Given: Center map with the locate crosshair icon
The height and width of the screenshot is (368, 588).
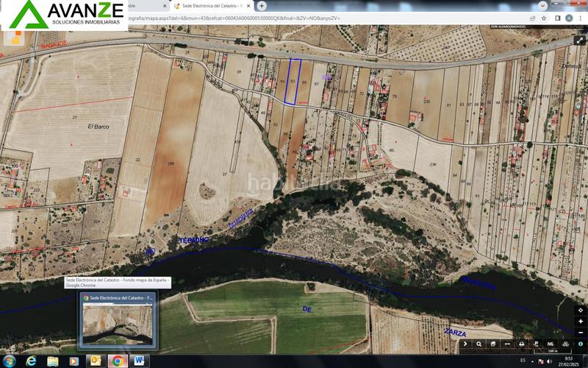Looking at the screenshot, I should point(581,311).
